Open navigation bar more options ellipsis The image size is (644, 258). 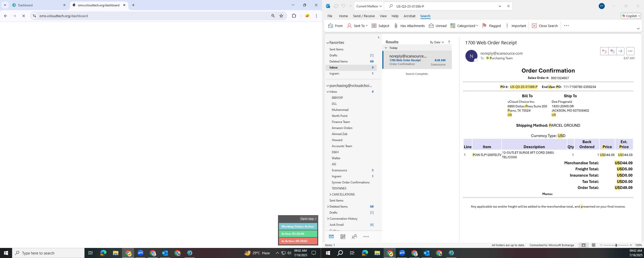click(366, 237)
